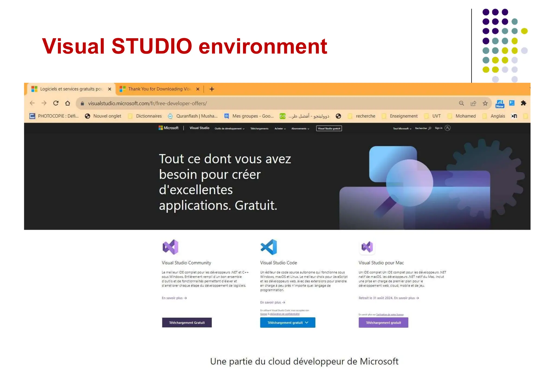Open a new tab with the plus button

(212, 89)
